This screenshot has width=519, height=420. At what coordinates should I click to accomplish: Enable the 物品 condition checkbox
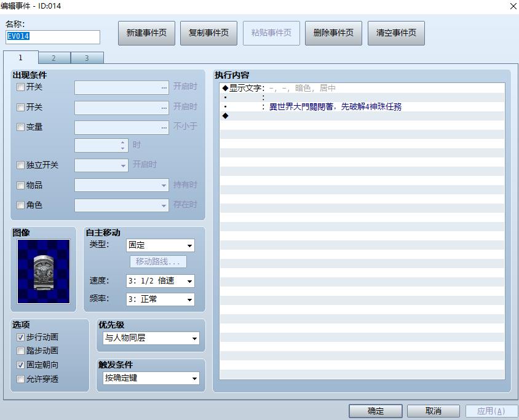[20, 185]
